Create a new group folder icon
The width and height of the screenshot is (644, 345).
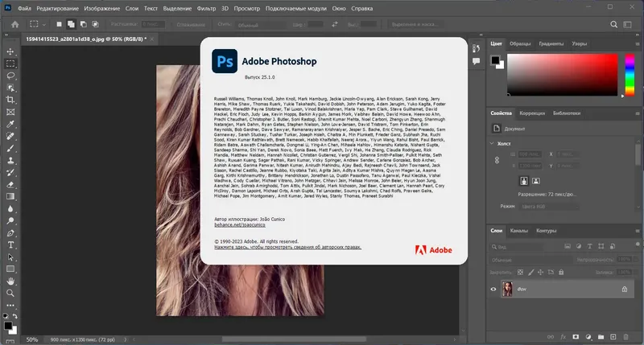pos(601,337)
